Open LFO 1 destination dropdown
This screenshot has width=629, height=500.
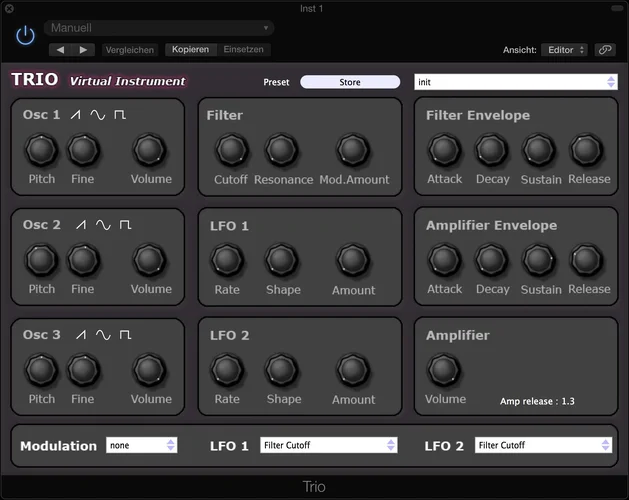pyautogui.click(x=329, y=445)
